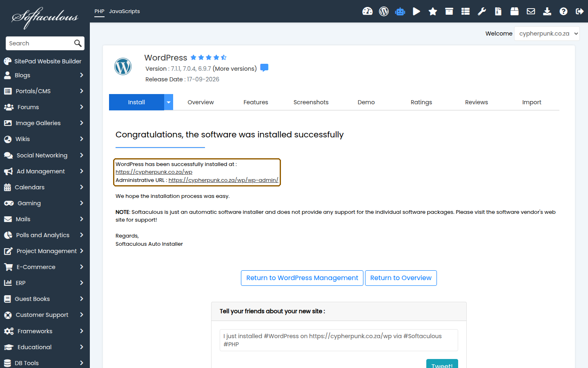Open help via the question mark icon
The width and height of the screenshot is (588, 368).
(x=563, y=11)
